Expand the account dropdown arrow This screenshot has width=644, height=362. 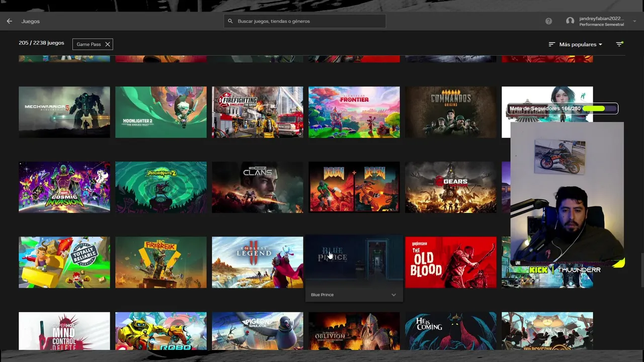tap(634, 21)
